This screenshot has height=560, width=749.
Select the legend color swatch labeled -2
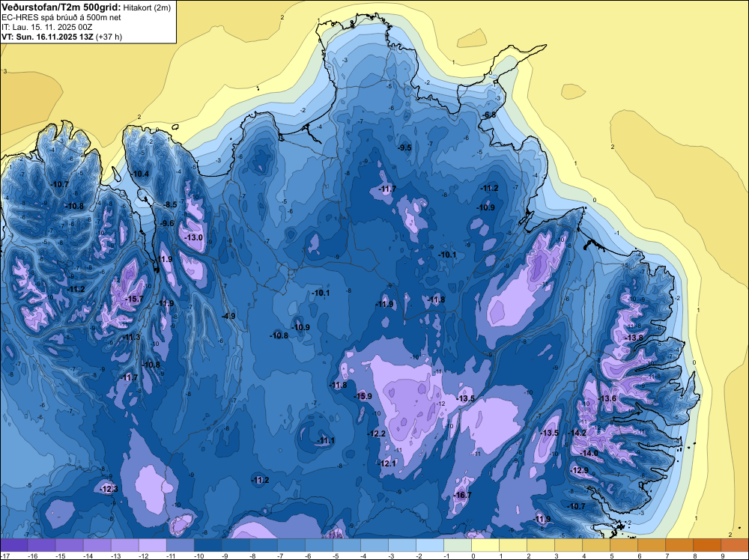(430, 545)
